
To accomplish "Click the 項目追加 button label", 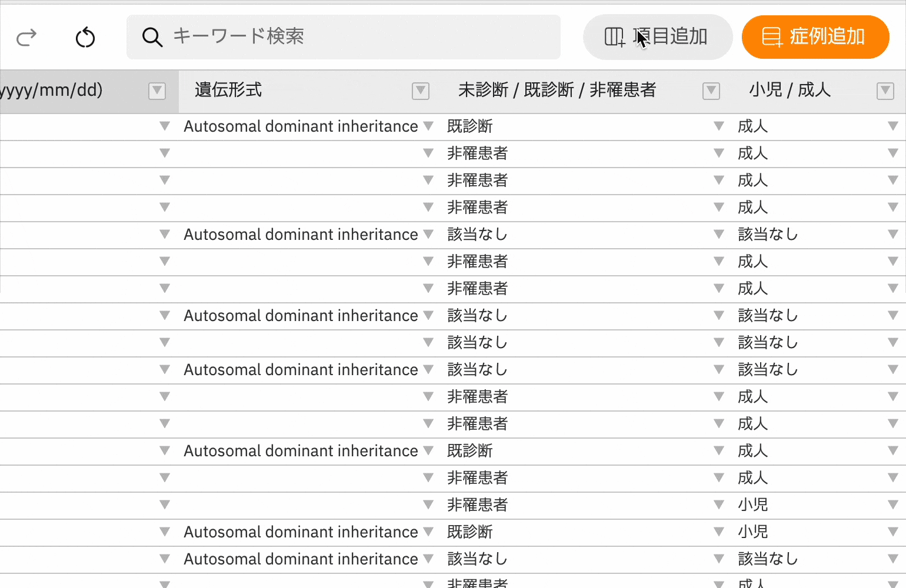I will [671, 36].
